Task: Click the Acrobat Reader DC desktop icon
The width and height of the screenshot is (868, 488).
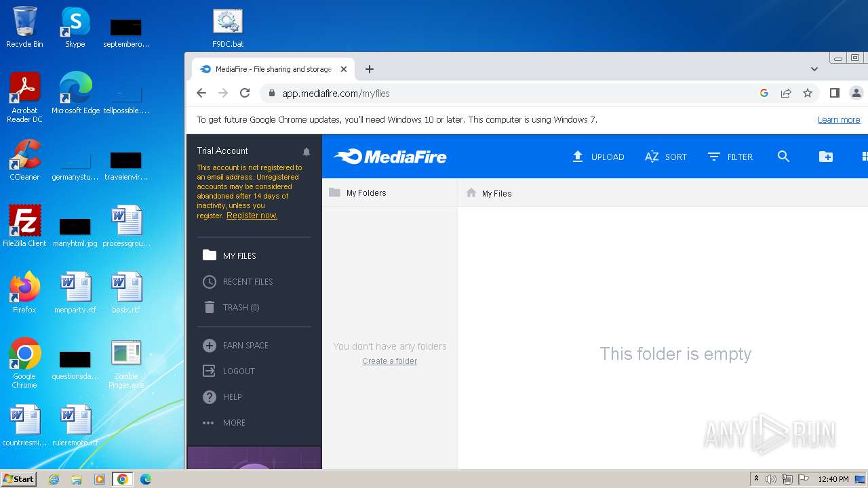Action: click(x=24, y=98)
